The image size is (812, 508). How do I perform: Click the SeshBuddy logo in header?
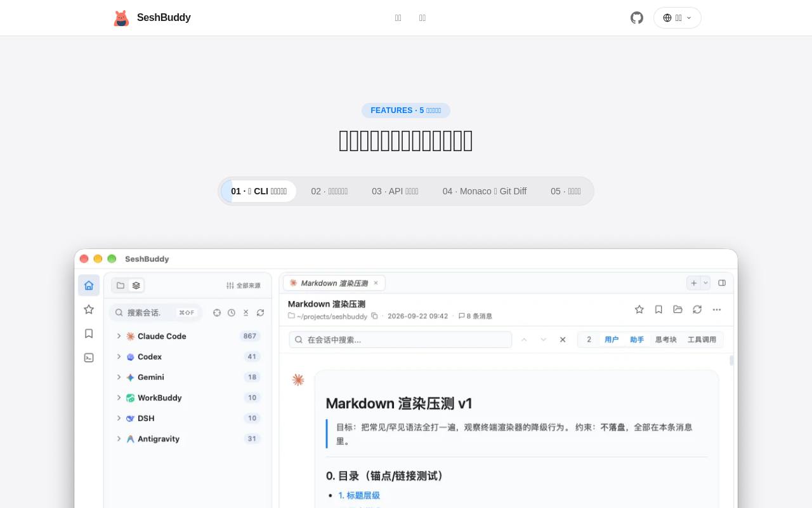pos(152,18)
